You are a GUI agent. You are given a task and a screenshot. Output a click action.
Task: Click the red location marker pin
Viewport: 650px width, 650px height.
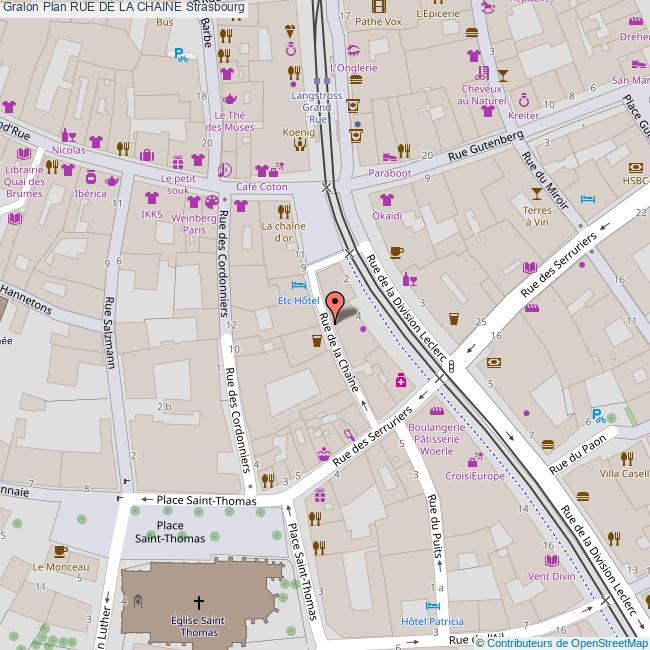(x=335, y=303)
